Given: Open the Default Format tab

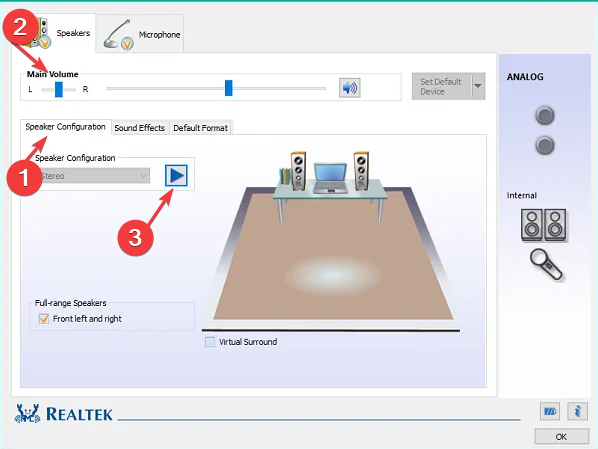Looking at the screenshot, I should coord(201,128).
